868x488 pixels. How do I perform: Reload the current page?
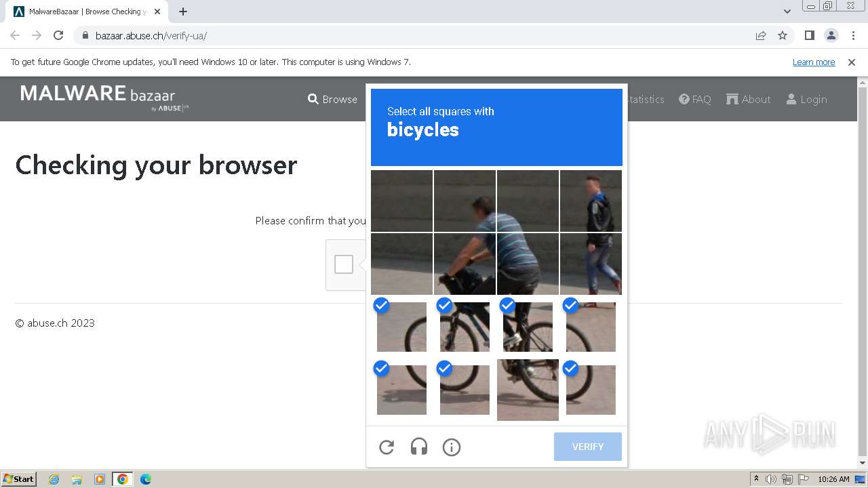point(58,35)
